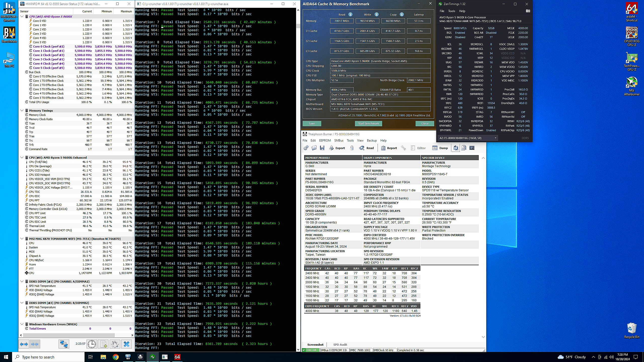Collapse DDR5 DIMM [#1] section

(22, 281)
